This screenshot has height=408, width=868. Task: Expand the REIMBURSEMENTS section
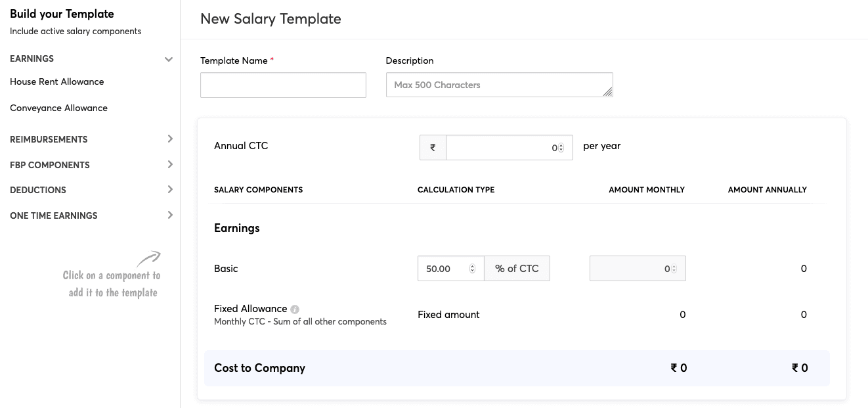pyautogui.click(x=170, y=139)
